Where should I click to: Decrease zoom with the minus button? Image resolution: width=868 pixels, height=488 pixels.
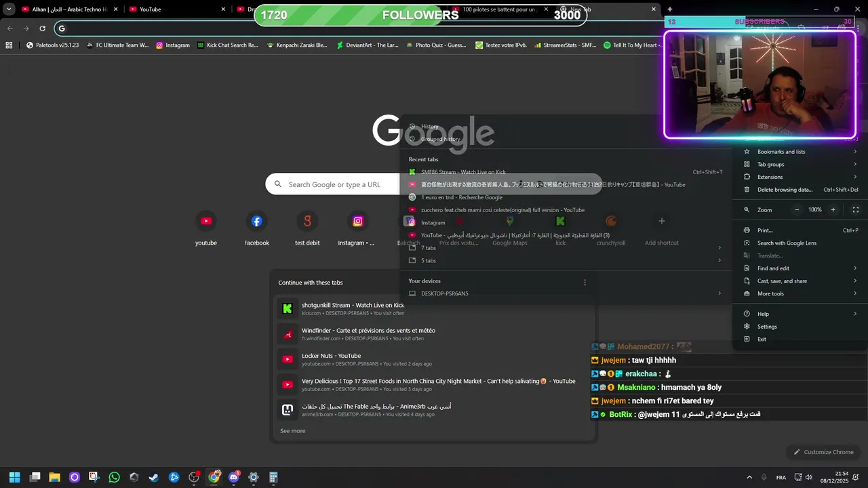click(797, 210)
